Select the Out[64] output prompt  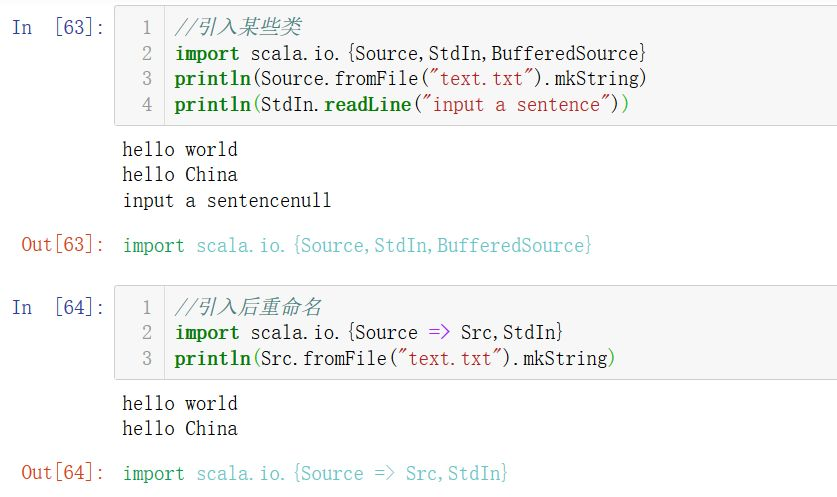[x=62, y=472]
